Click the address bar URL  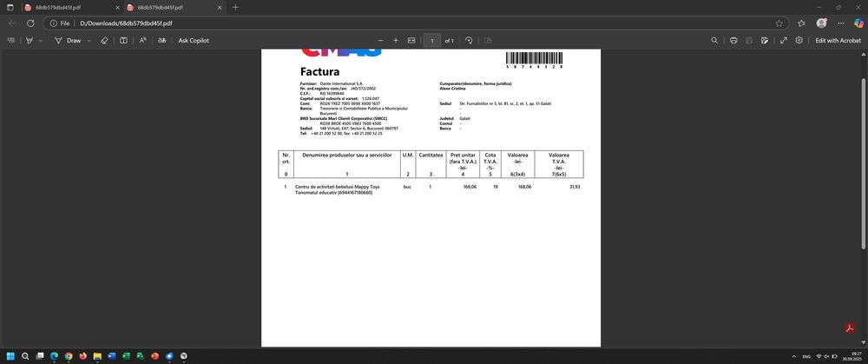click(126, 23)
